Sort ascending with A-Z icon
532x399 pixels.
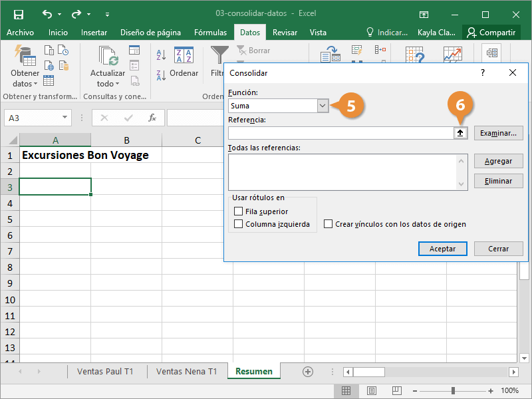161,55
